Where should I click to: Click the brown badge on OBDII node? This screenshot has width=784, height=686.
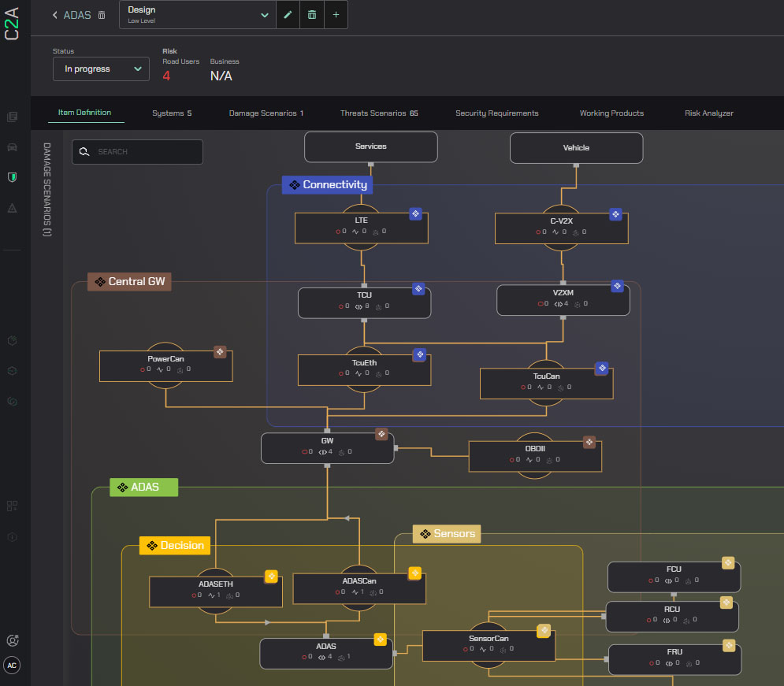pyautogui.click(x=589, y=442)
